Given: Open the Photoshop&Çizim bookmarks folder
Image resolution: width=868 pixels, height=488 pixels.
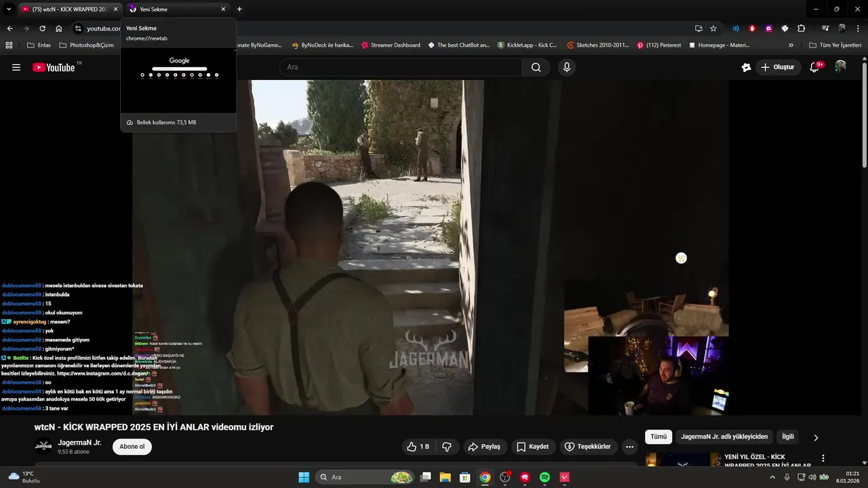Looking at the screenshot, I should [86, 45].
